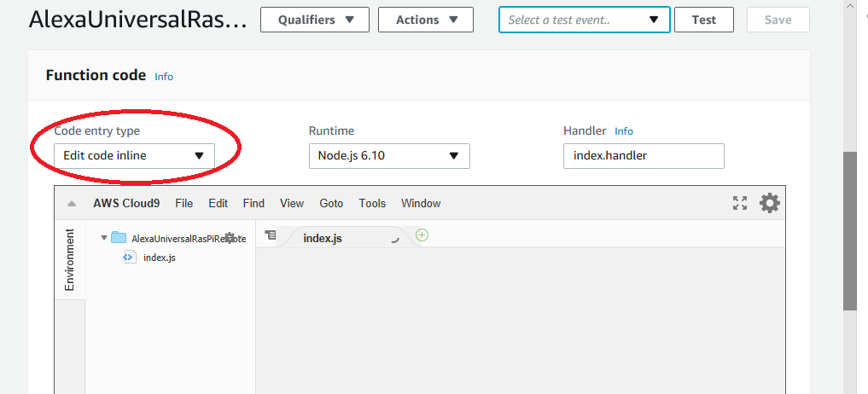Open the File menu in Cloud9
Screen dimensions: 868x394
pyautogui.click(x=184, y=203)
